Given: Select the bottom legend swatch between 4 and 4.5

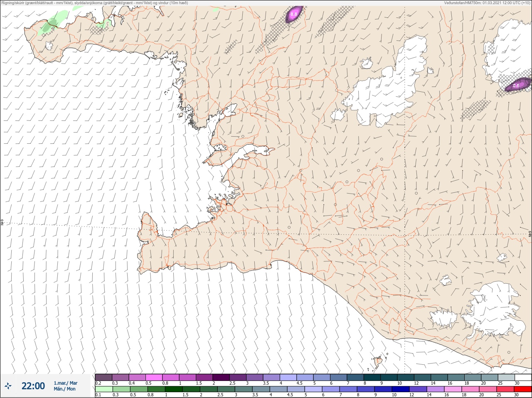Looking at the screenshot, I should [278, 389].
